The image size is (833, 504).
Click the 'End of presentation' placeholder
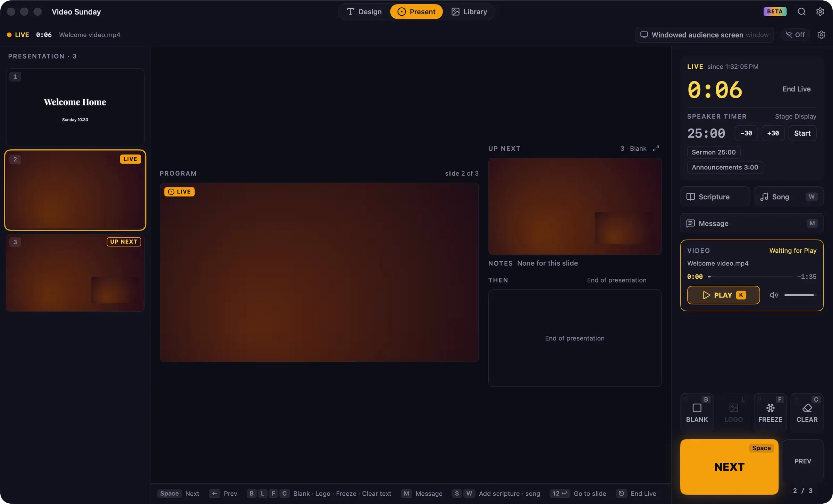click(x=575, y=338)
